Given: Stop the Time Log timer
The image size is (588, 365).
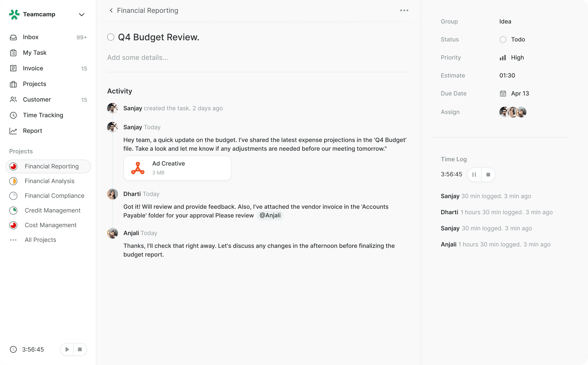Looking at the screenshot, I should coord(488,175).
